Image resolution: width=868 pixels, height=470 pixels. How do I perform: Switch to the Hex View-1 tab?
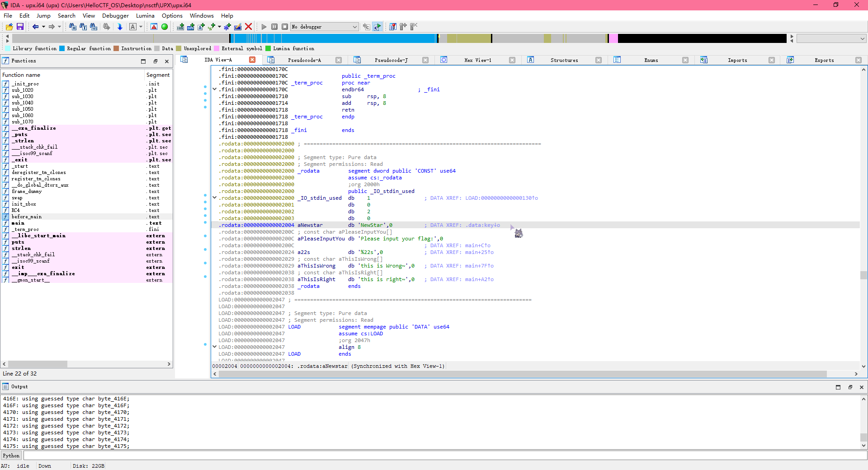[477, 60]
